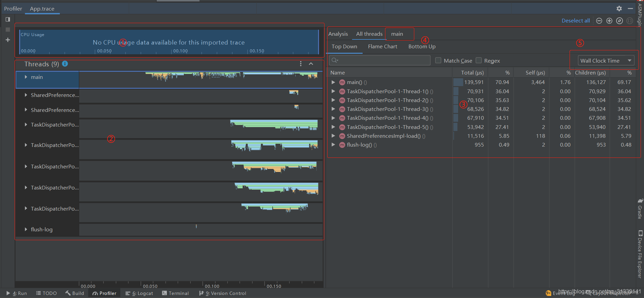Open Version Control tool window
The height and width of the screenshot is (298, 644).
click(223, 293)
